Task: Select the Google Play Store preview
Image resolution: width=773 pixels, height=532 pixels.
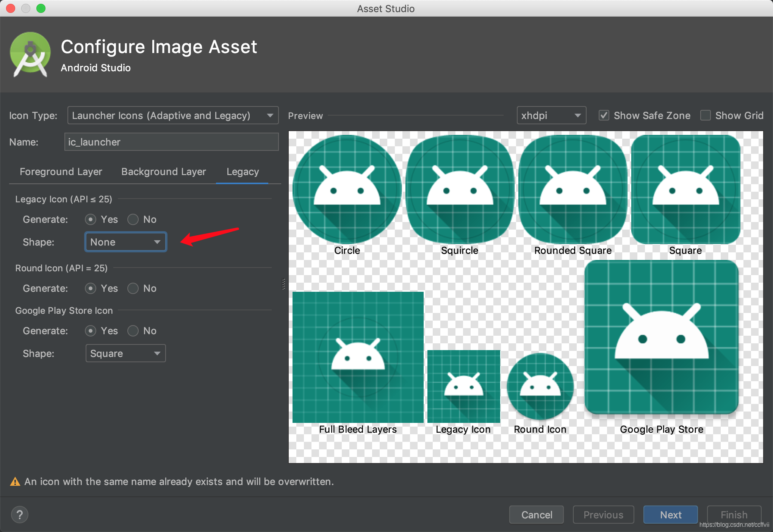Action: tap(662, 337)
